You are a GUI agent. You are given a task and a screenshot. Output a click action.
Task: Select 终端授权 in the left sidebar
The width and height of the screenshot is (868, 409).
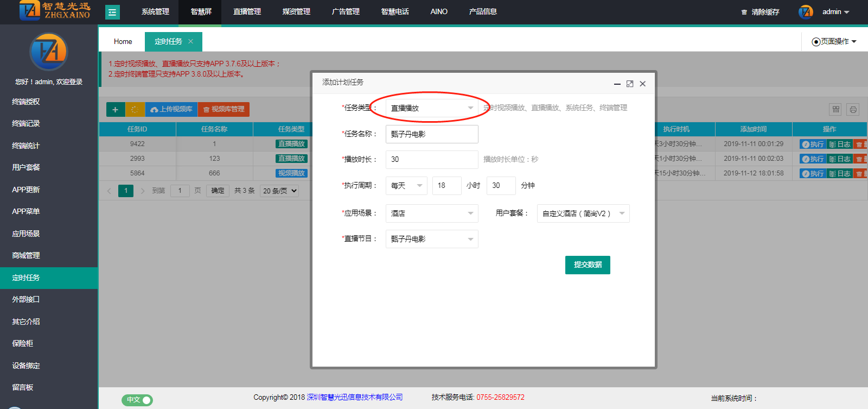[x=26, y=102]
